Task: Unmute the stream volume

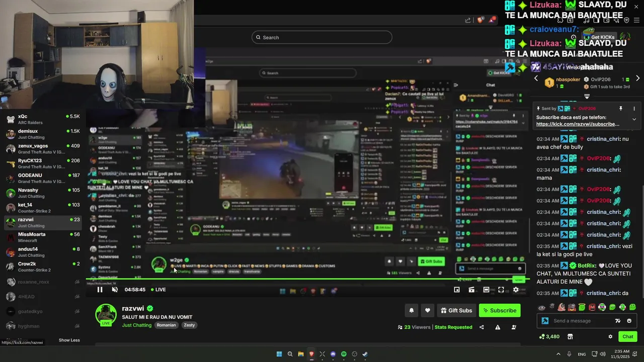Action: [115, 290]
